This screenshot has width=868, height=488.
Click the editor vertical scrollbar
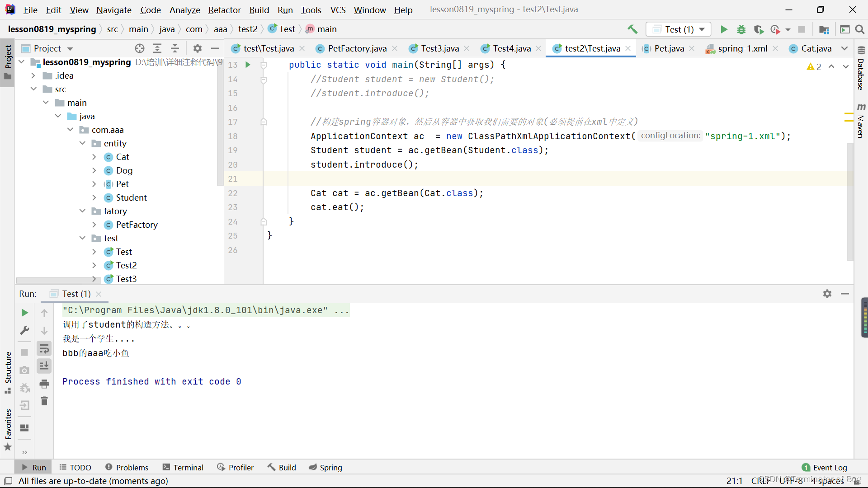pyautogui.click(x=850, y=201)
